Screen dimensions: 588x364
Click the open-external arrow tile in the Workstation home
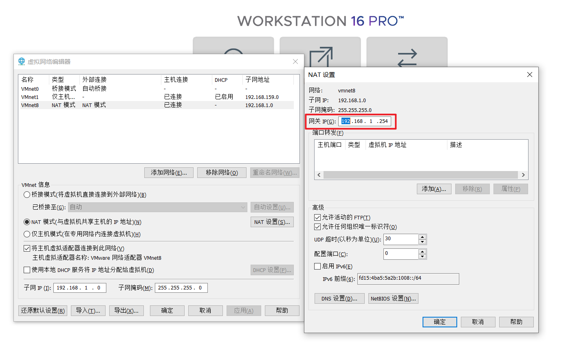click(x=320, y=52)
